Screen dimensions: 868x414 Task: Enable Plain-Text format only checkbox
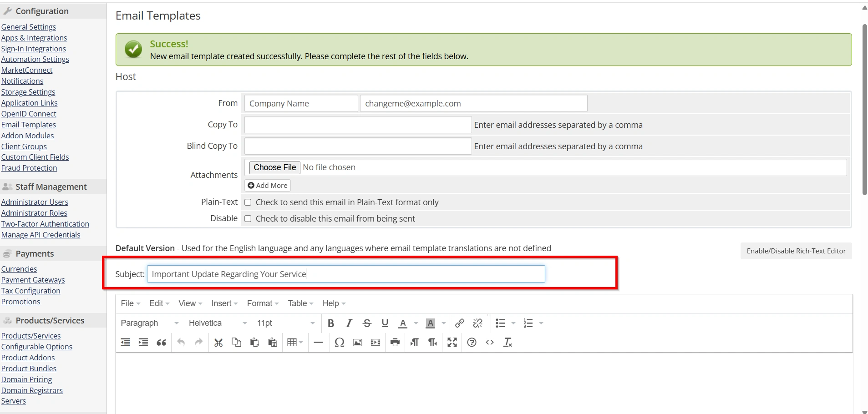[248, 202]
